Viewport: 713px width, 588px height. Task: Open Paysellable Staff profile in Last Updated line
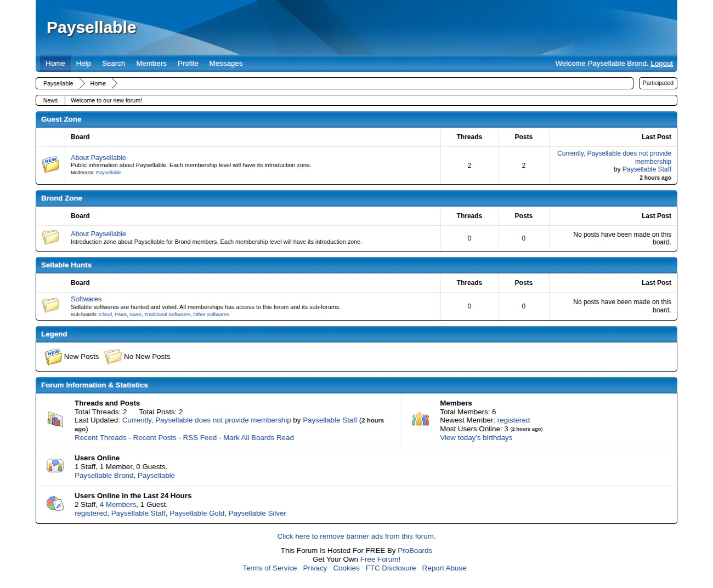[x=330, y=420]
